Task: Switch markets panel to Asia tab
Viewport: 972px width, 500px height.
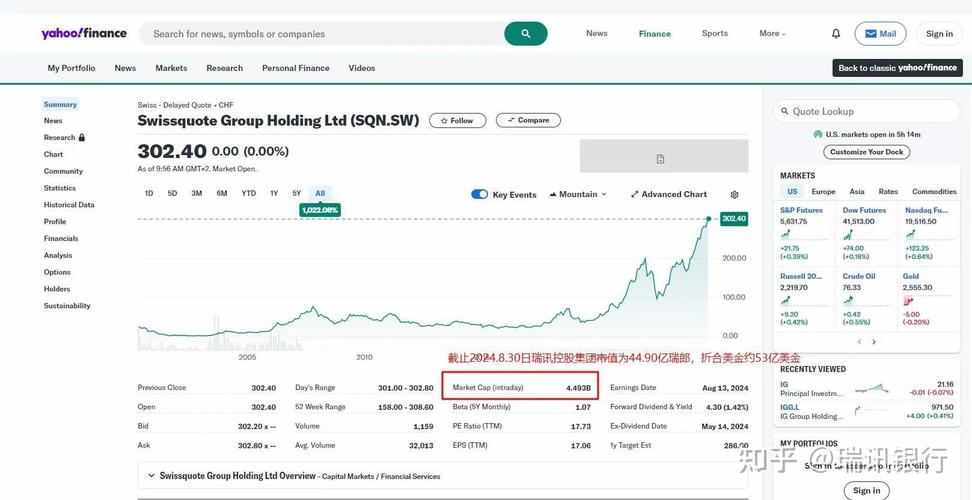Action: tap(857, 192)
